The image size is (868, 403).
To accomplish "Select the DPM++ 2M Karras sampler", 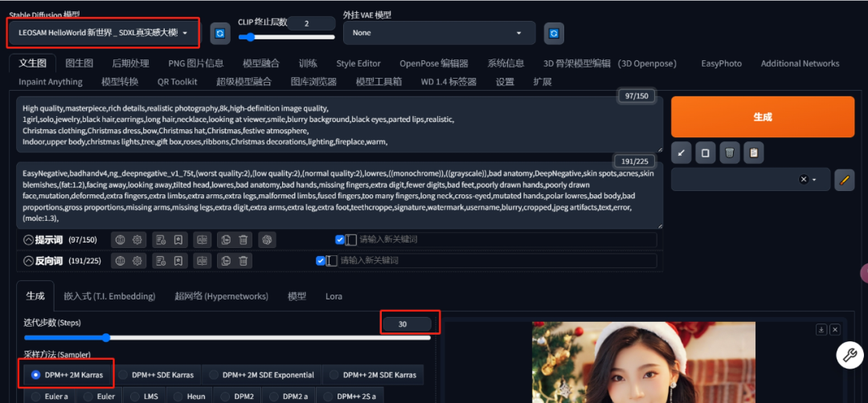I will coord(68,375).
